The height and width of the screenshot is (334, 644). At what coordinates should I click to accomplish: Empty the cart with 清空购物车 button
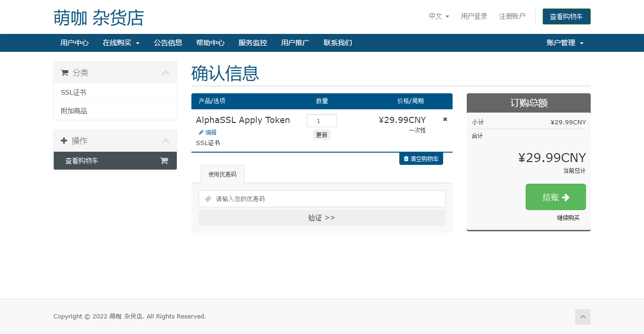point(421,159)
